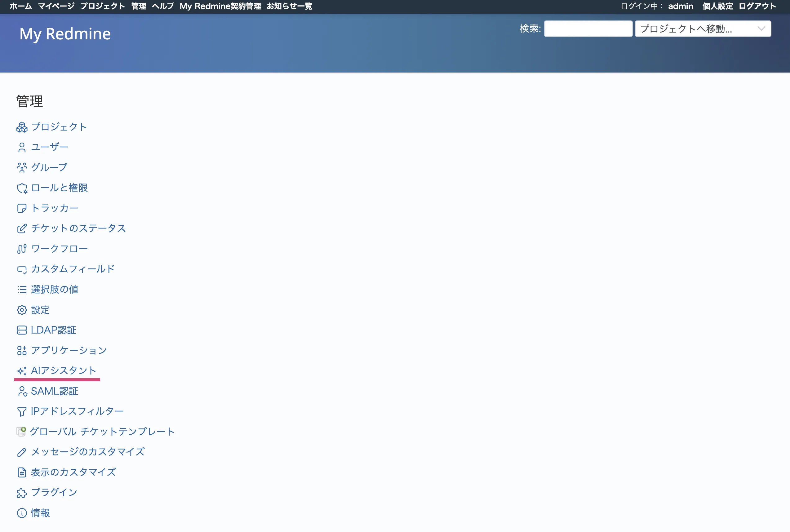This screenshot has height=532, width=790.
Task: Click the information circle icon
Action: (22, 513)
